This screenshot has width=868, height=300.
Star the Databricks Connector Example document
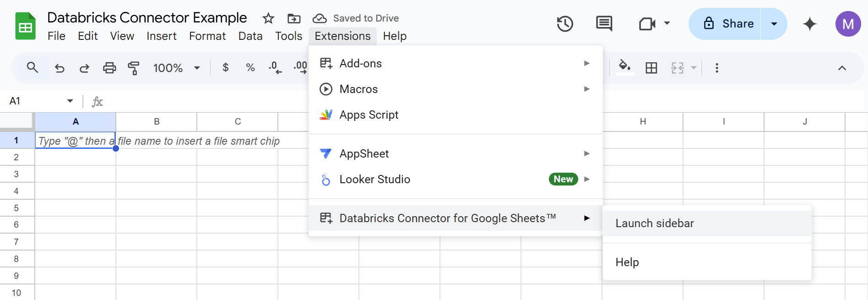point(268,18)
